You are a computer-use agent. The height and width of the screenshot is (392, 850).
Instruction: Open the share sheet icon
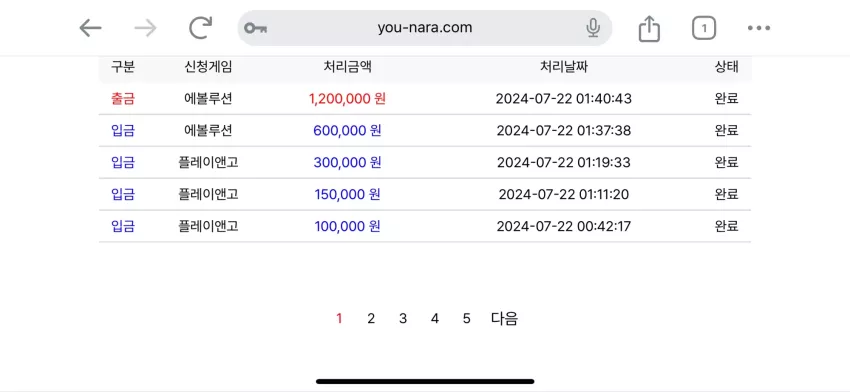pyautogui.click(x=649, y=28)
